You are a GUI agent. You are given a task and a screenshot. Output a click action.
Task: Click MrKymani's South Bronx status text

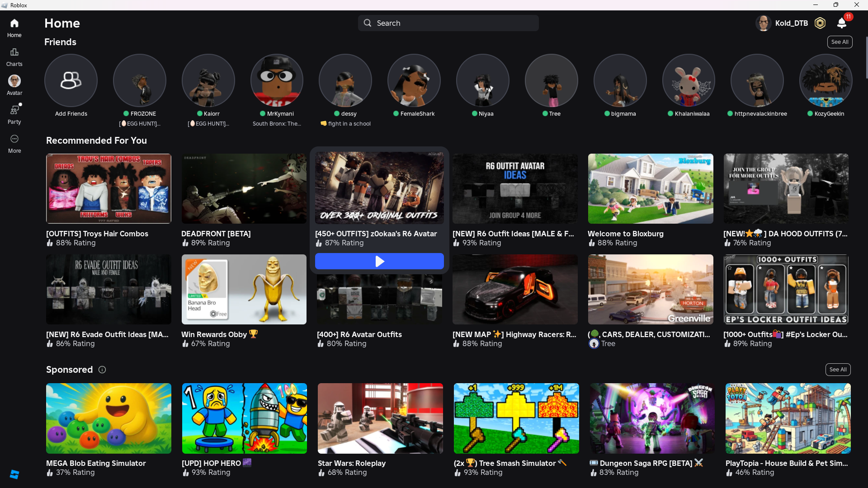coord(277,124)
